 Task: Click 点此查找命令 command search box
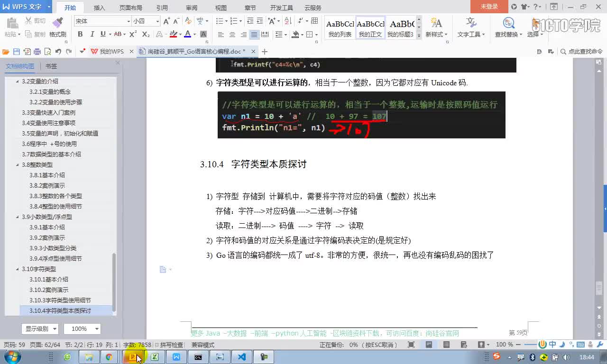coord(581,51)
